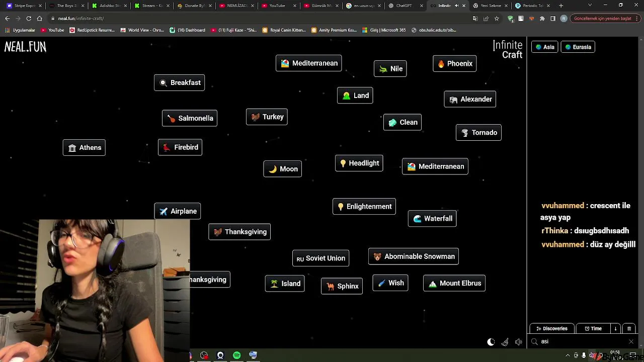
Task: Pick the Land craft item
Action: tap(355, 96)
